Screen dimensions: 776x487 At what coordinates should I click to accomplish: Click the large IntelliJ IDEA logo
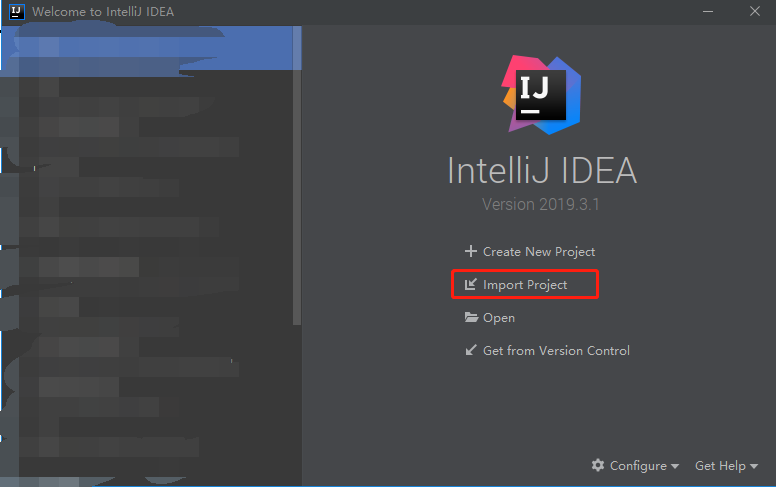click(x=542, y=95)
